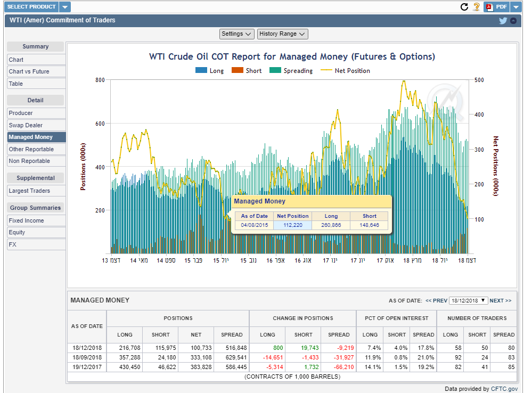Expand the PDF options arrow
Image resolution: width=532 pixels, height=393 pixels.
516,7
